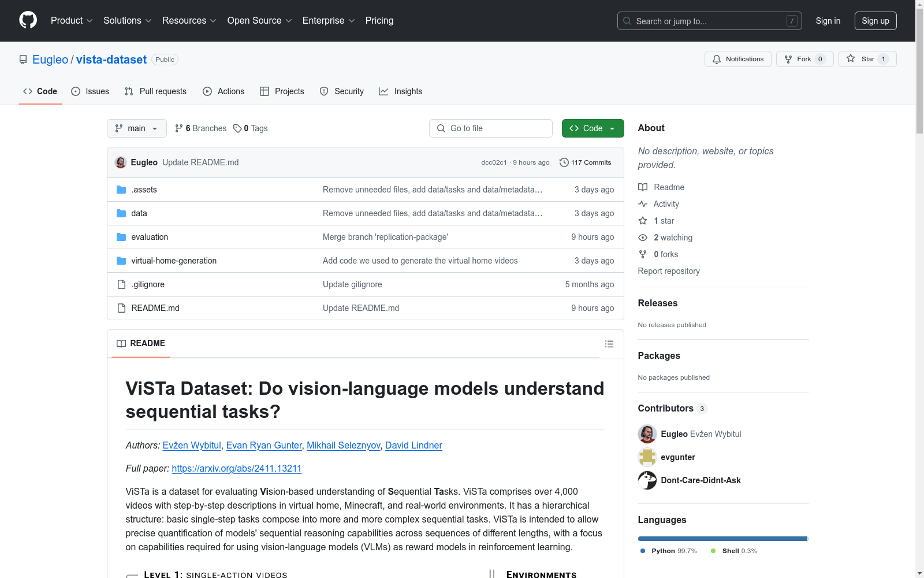Screen dimensions: 924x578
Task: Click the page vertical scrollbar thumb
Action: [x=919, y=71]
